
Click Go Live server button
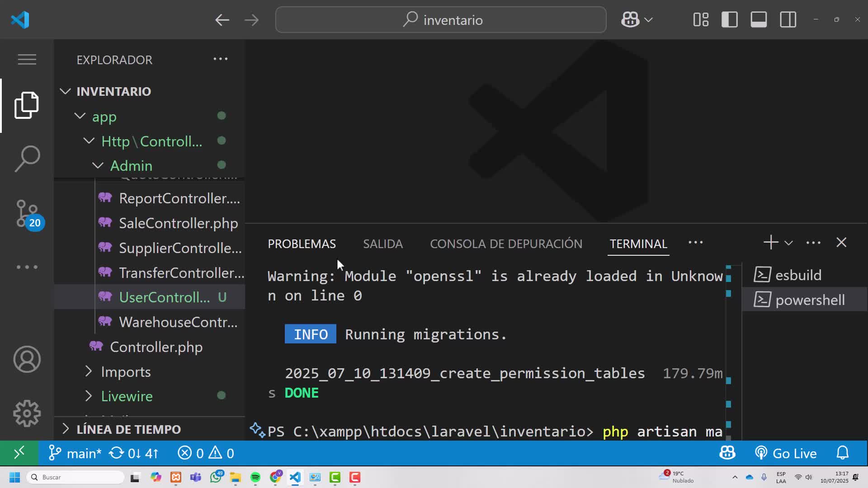(786, 453)
